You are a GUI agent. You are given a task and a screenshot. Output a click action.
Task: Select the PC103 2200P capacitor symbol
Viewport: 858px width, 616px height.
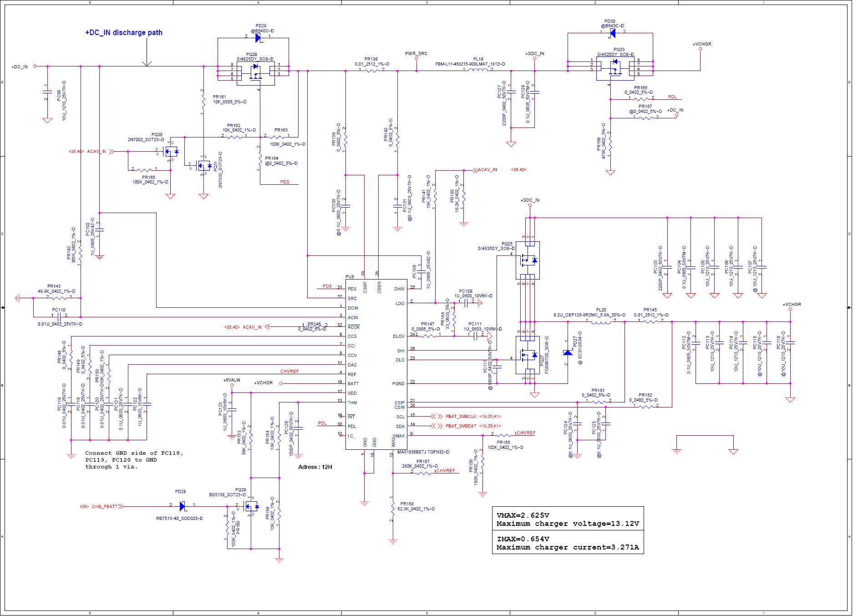pyautogui.click(x=667, y=267)
